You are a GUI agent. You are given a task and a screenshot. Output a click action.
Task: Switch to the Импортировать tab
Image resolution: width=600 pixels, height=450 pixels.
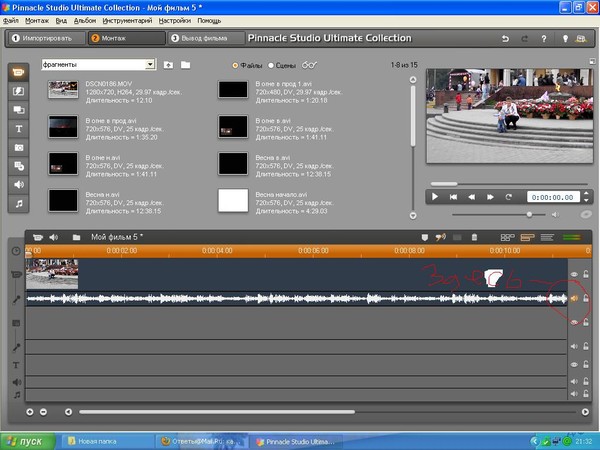click(x=47, y=38)
